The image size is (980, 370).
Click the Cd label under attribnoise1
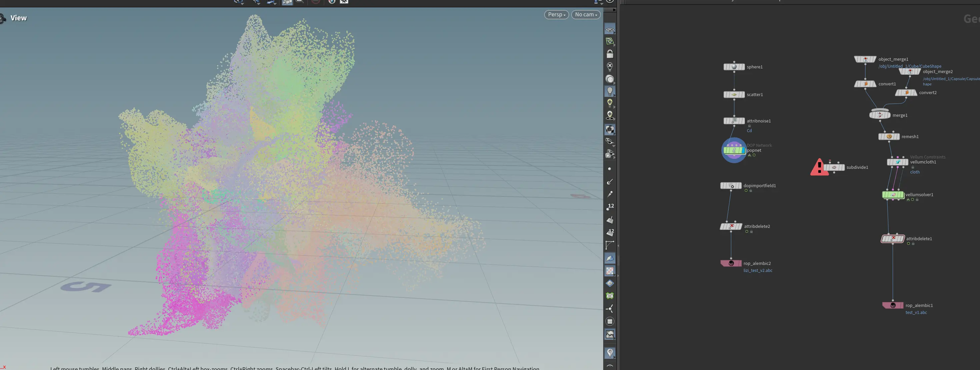point(749,131)
